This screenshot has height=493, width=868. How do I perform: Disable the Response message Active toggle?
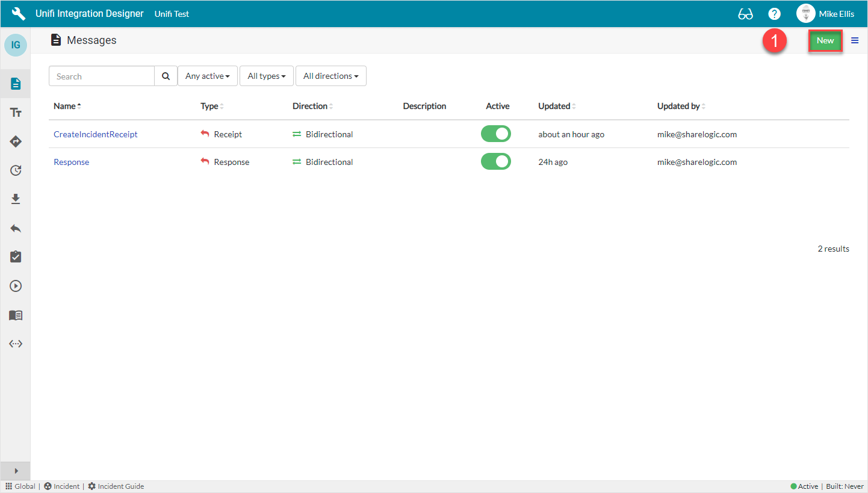[495, 162]
